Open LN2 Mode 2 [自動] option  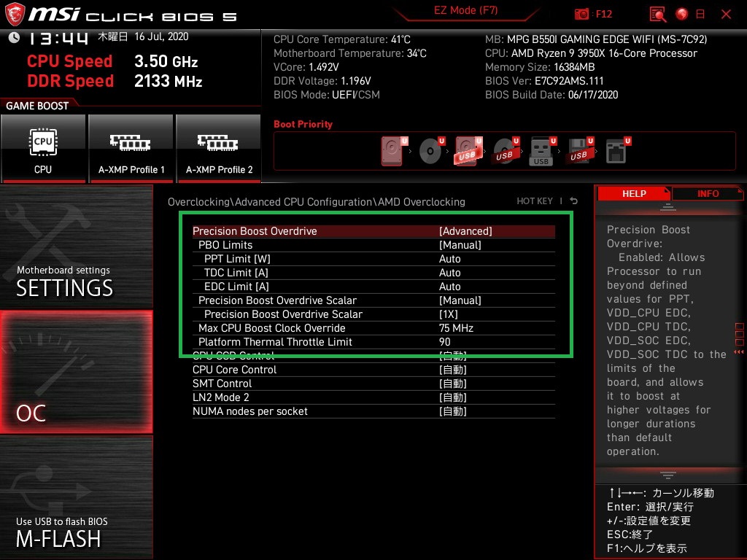(x=452, y=397)
